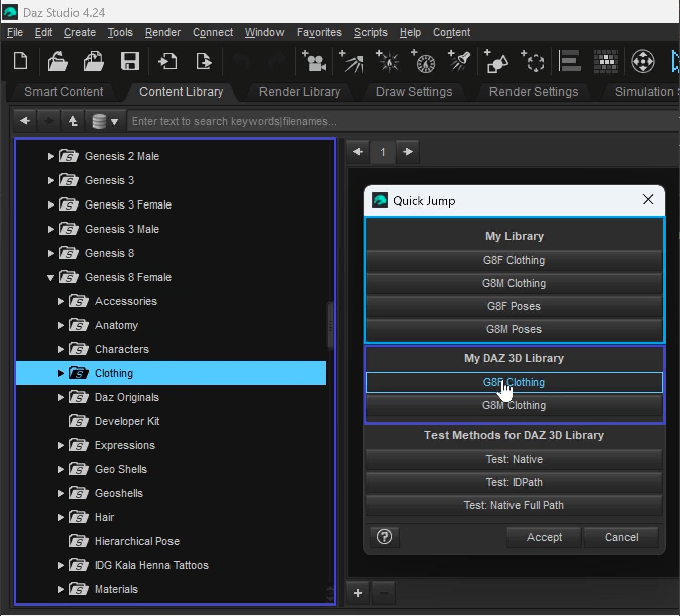Click the Test: Native button
This screenshot has width=680, height=616.
pos(514,460)
